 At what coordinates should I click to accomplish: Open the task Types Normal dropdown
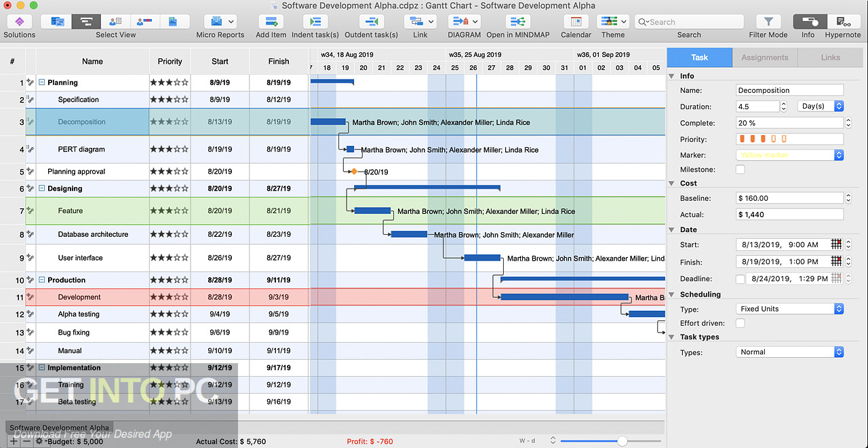click(790, 352)
